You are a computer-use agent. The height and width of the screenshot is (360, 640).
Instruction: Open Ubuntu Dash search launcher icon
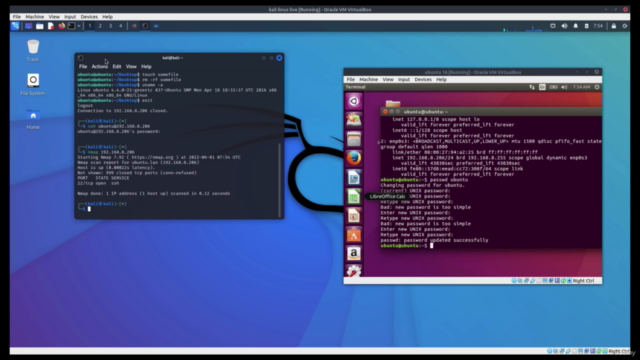tap(354, 101)
